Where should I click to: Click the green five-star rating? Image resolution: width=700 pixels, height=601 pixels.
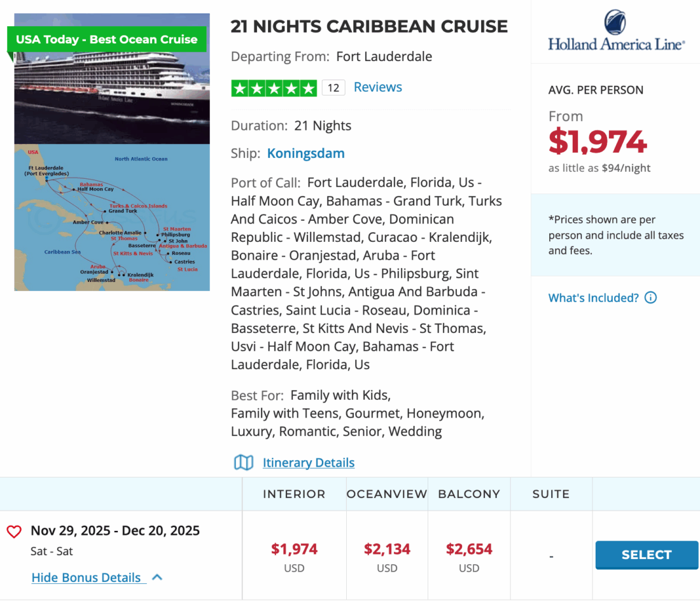coord(274,88)
